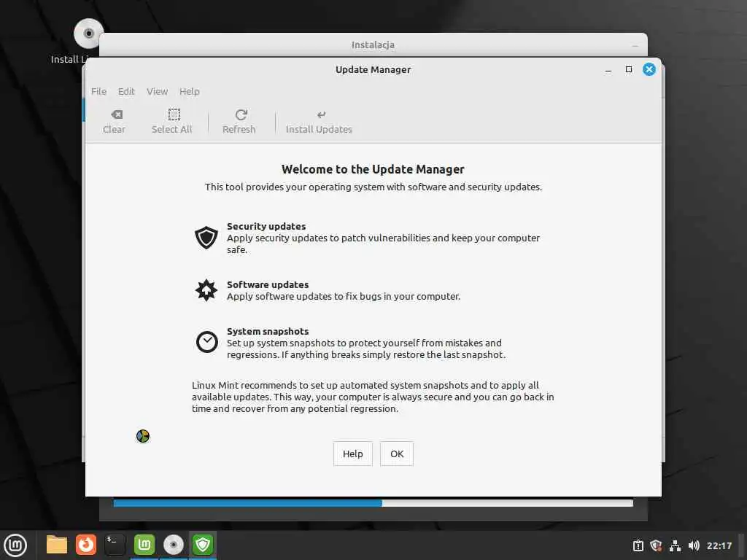Click the Help button in welcome page

click(352, 454)
